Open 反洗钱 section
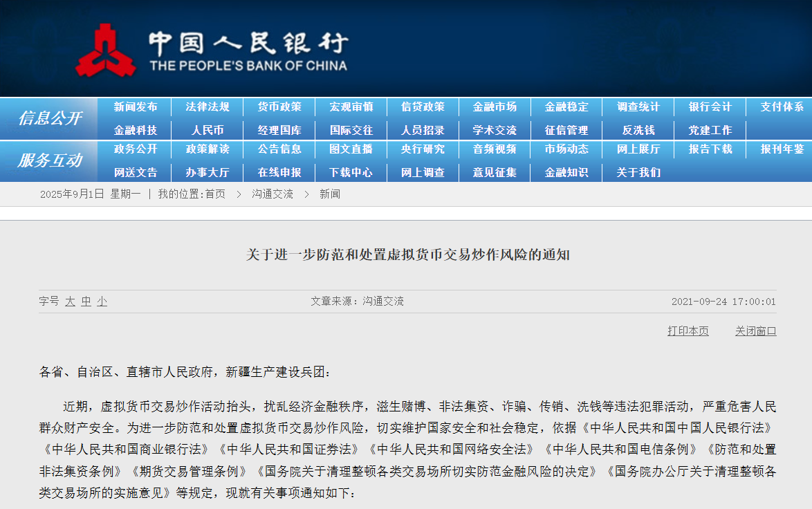 pos(638,130)
